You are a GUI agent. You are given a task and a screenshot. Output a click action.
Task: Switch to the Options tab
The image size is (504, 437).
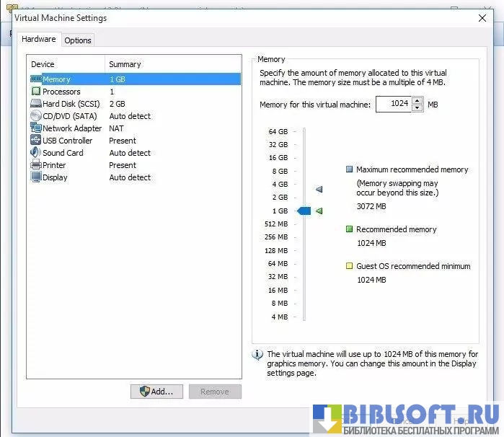tap(78, 40)
